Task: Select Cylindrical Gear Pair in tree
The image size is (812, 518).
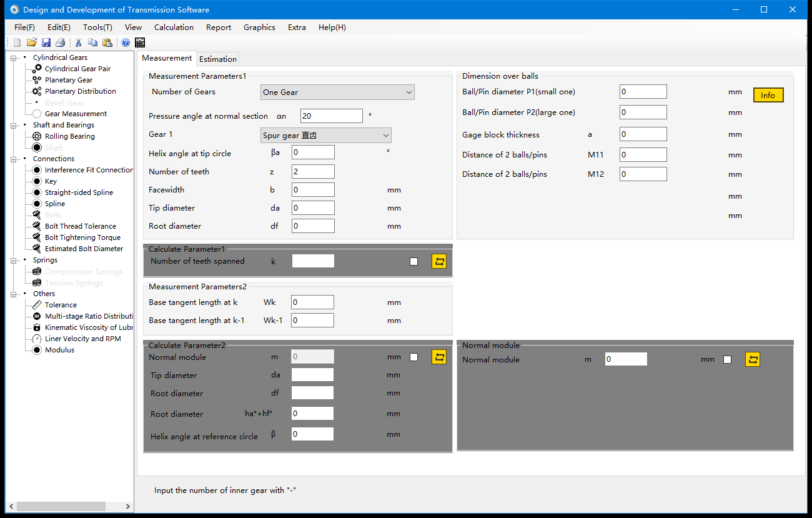Action: tap(77, 69)
